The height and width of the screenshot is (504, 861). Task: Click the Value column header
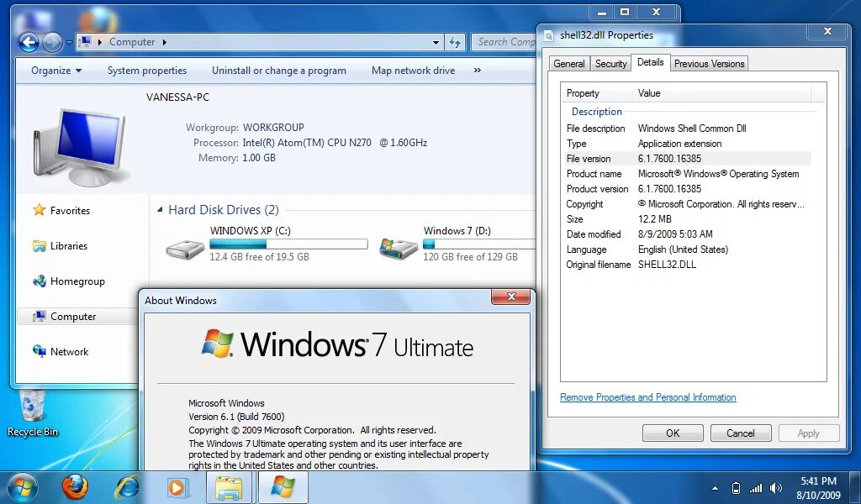(721, 93)
